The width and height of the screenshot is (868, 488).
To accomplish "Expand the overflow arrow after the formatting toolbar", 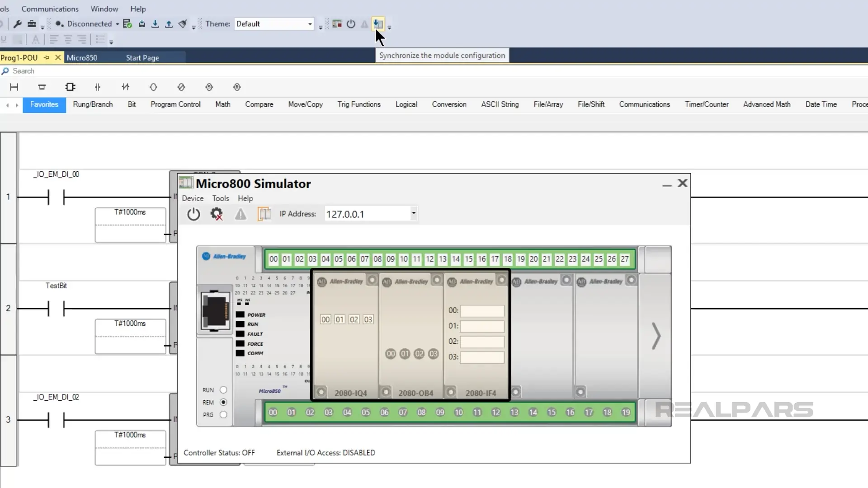I will (111, 42).
